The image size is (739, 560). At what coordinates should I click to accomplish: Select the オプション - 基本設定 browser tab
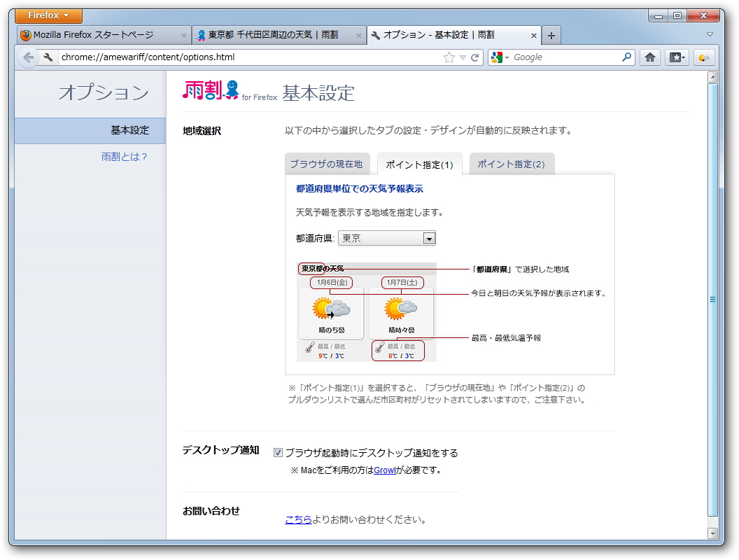(x=454, y=35)
